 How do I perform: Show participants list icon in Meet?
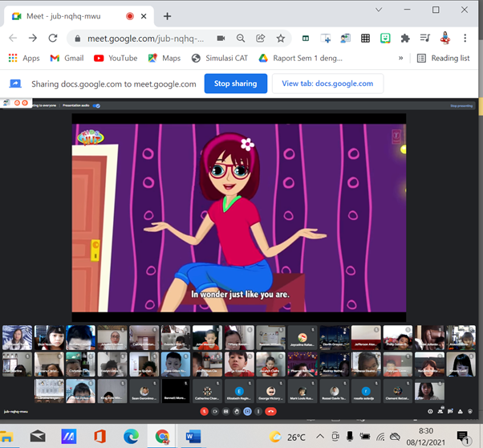pos(440,411)
